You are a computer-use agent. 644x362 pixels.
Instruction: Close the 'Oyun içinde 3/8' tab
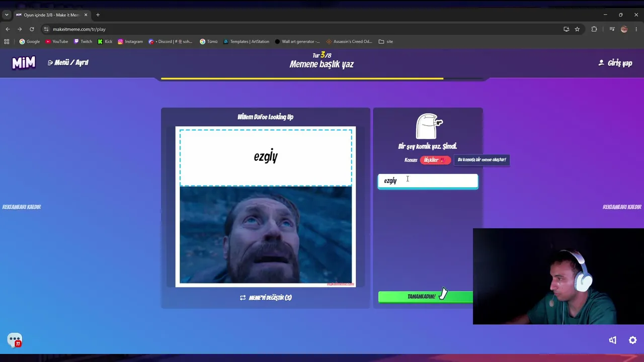[x=86, y=15]
